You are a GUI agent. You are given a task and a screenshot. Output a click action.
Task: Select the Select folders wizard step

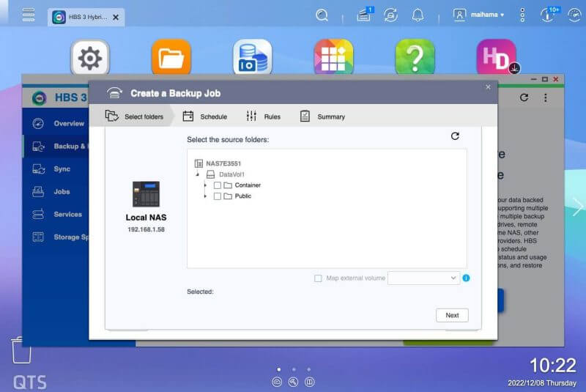[x=135, y=117]
